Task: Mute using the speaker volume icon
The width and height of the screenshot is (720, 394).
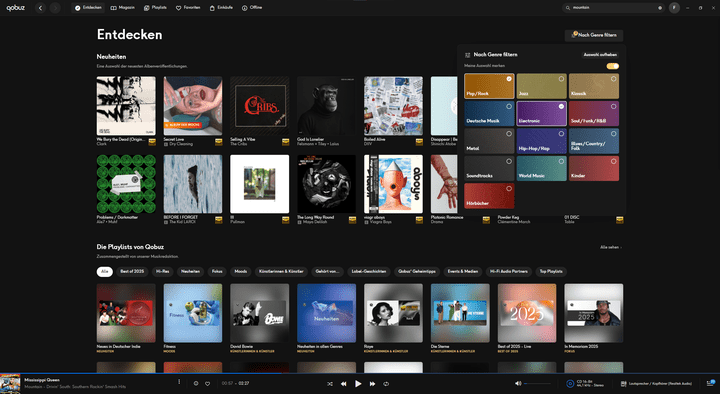Action: (x=518, y=383)
